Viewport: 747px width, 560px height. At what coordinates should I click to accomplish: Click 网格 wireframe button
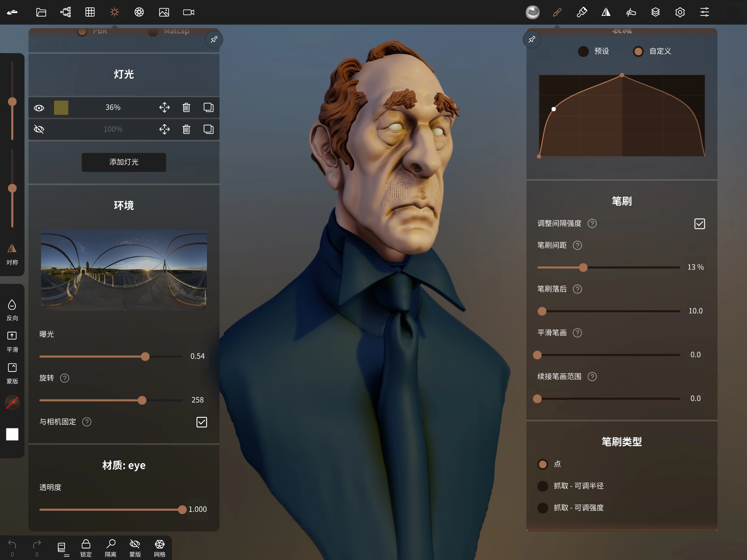[x=159, y=548]
